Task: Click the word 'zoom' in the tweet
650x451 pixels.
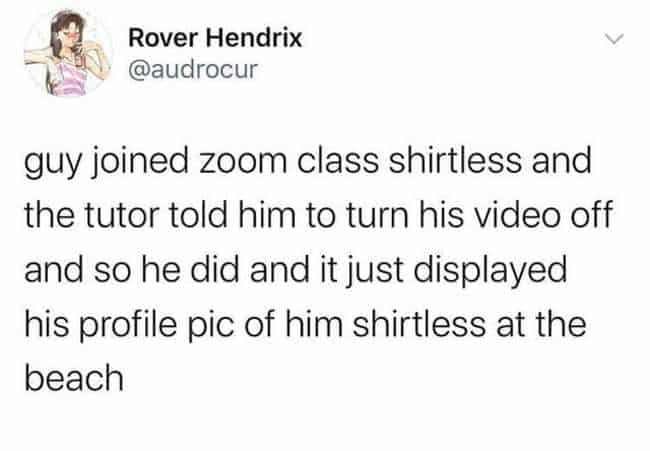Action: tap(243, 161)
